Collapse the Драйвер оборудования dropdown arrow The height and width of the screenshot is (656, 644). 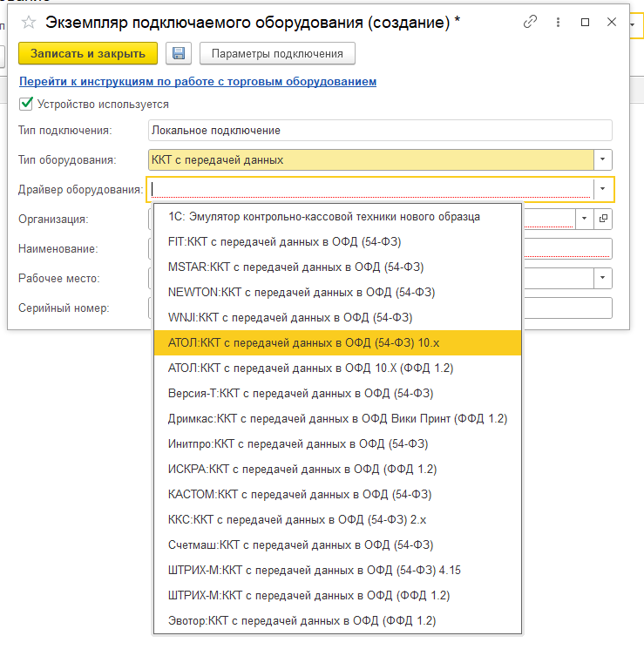[x=602, y=189]
